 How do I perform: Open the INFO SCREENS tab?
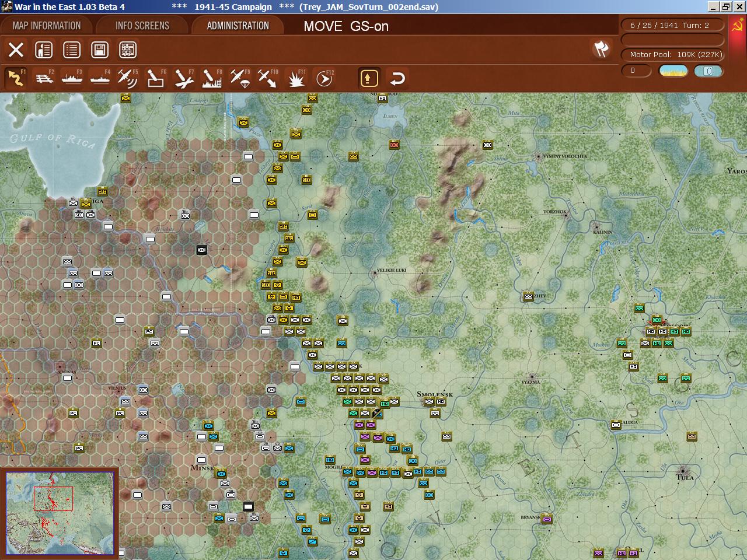click(x=142, y=26)
